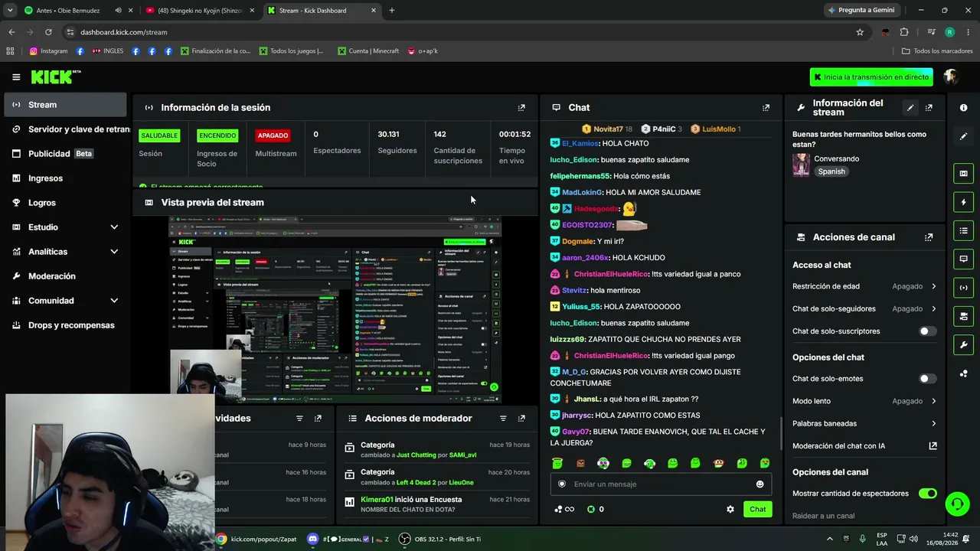Click the address bar showing dashboard.kick.com/stream
Viewport: 980px width, 551px height.
(x=459, y=32)
